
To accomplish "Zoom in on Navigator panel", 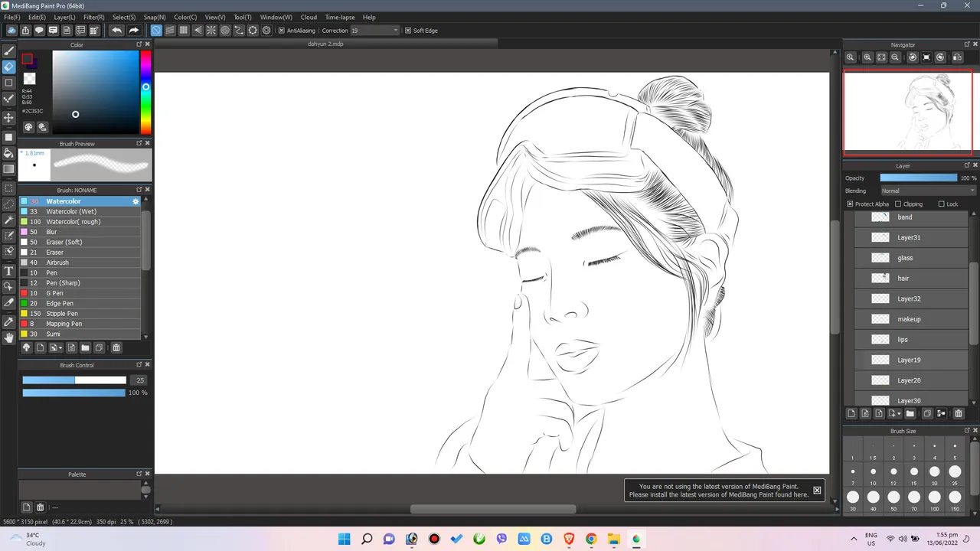I will coord(867,57).
